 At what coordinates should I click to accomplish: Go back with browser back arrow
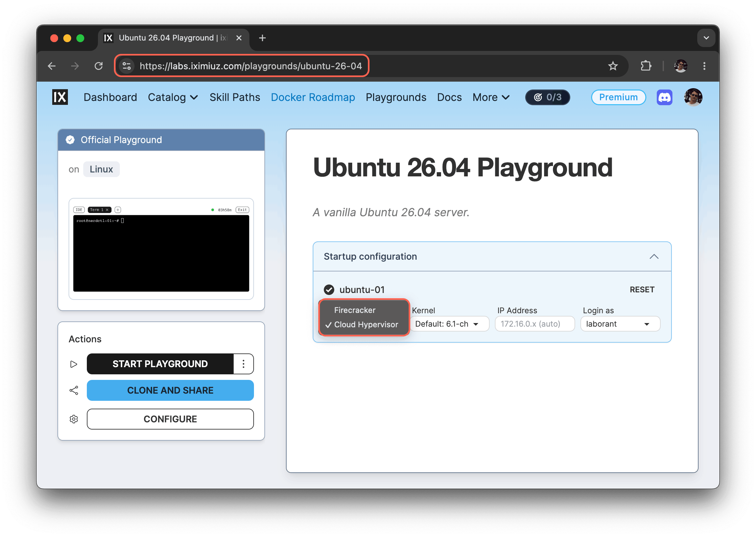coord(52,66)
